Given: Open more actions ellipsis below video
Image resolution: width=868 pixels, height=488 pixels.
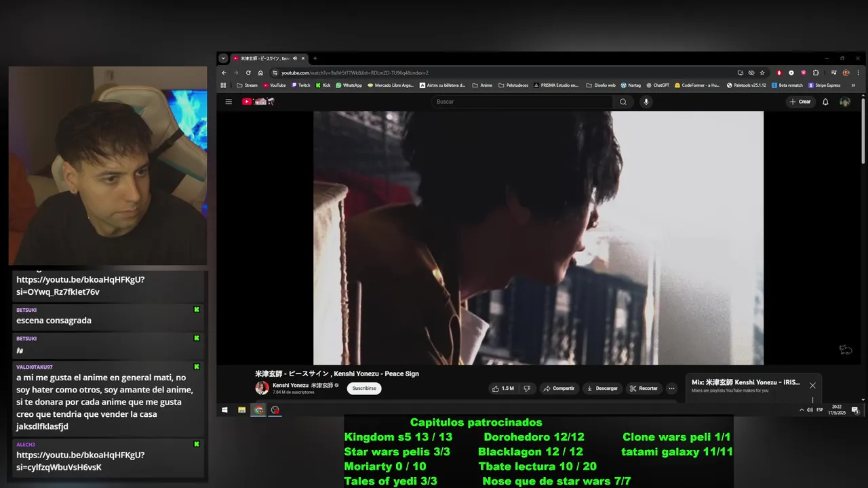Looking at the screenshot, I should [x=671, y=388].
